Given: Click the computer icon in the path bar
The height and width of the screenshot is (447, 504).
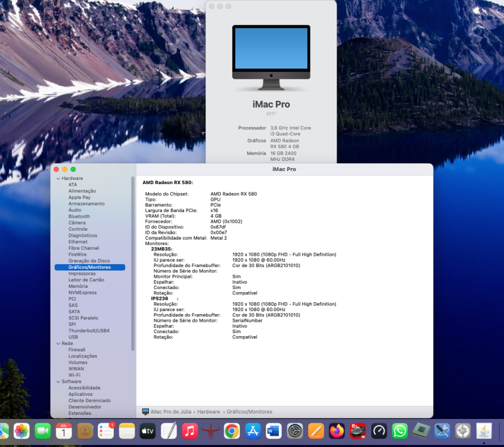Looking at the screenshot, I should (x=145, y=412).
